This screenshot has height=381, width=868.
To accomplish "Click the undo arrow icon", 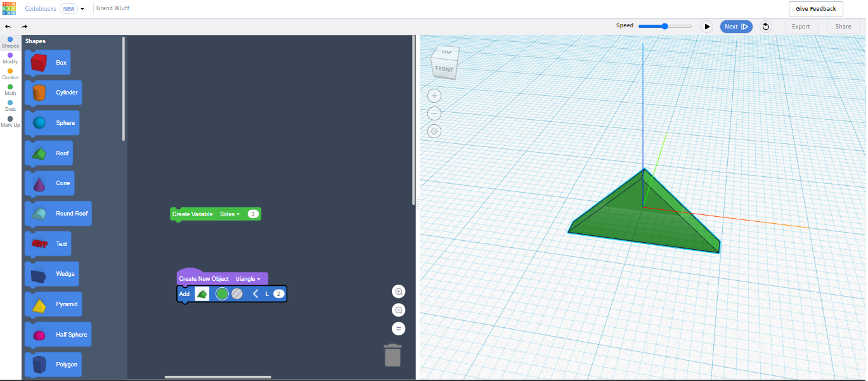I will (x=8, y=27).
